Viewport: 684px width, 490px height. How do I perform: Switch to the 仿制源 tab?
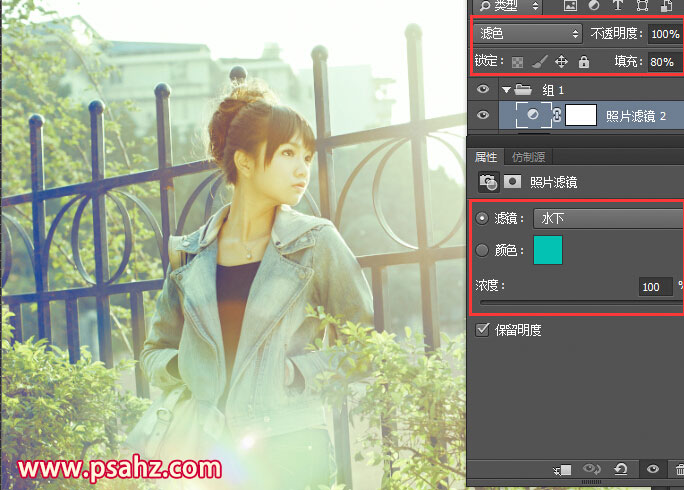(x=528, y=157)
